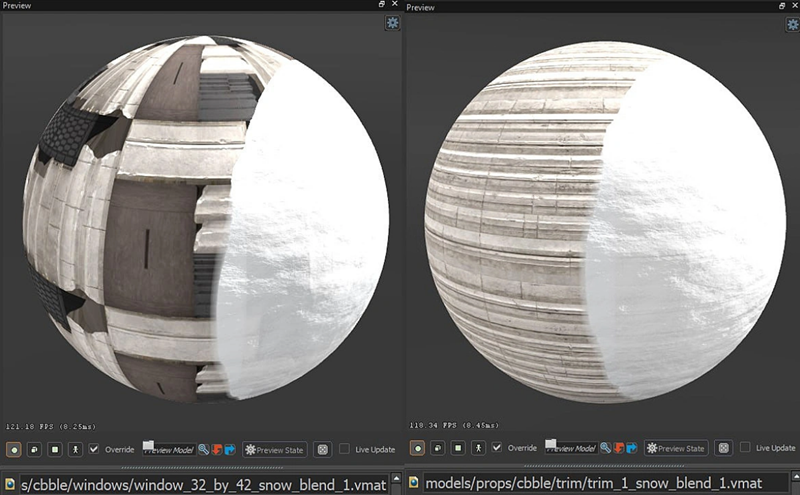This screenshot has height=495, width=800.
Task: Click the magnifier browse icon in left preview
Action: pos(203,449)
